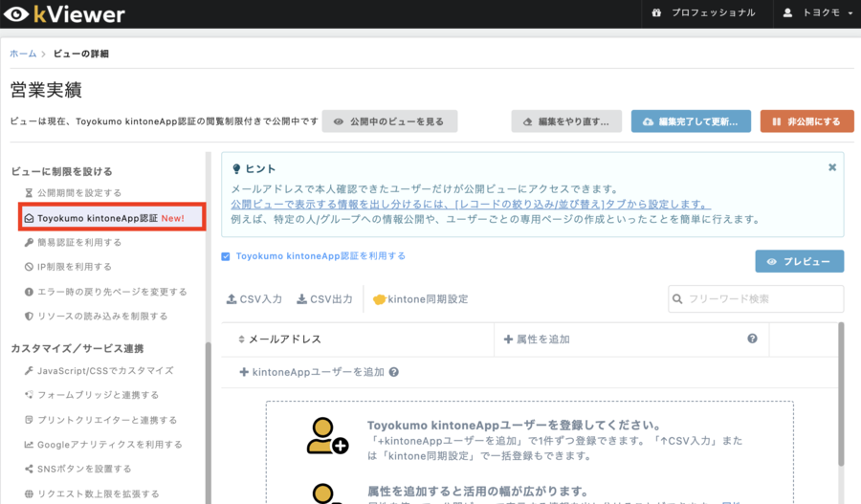Image resolution: width=861 pixels, height=504 pixels.
Task: Click CSV出力 download button
Action: pyautogui.click(x=324, y=299)
